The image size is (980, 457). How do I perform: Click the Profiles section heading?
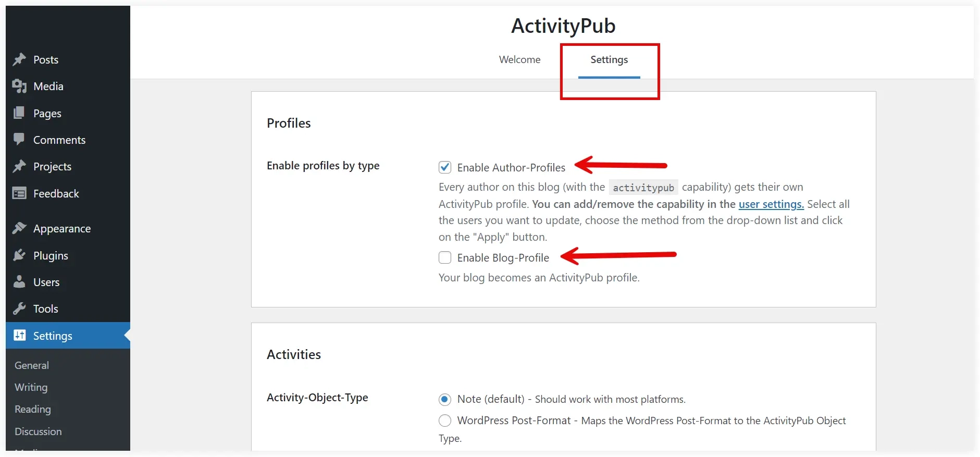pyautogui.click(x=289, y=123)
